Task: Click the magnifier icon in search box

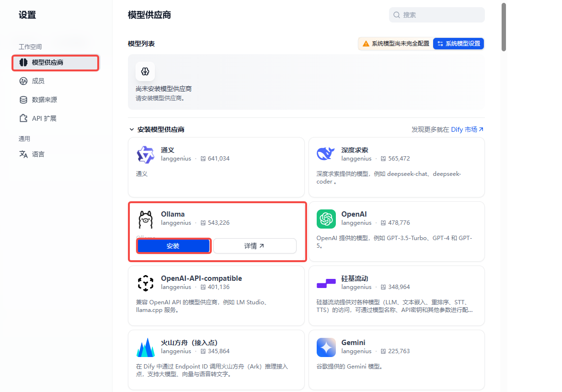Action: click(396, 15)
